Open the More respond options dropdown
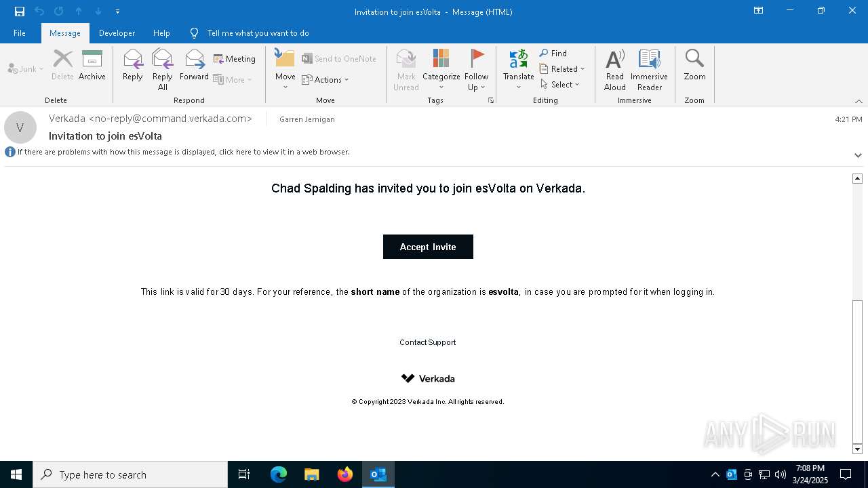This screenshot has width=868, height=488. [x=233, y=79]
